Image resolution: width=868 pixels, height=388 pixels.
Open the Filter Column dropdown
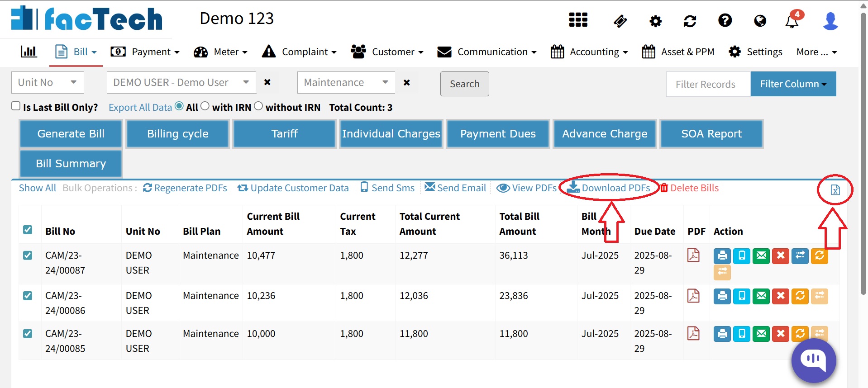[793, 84]
